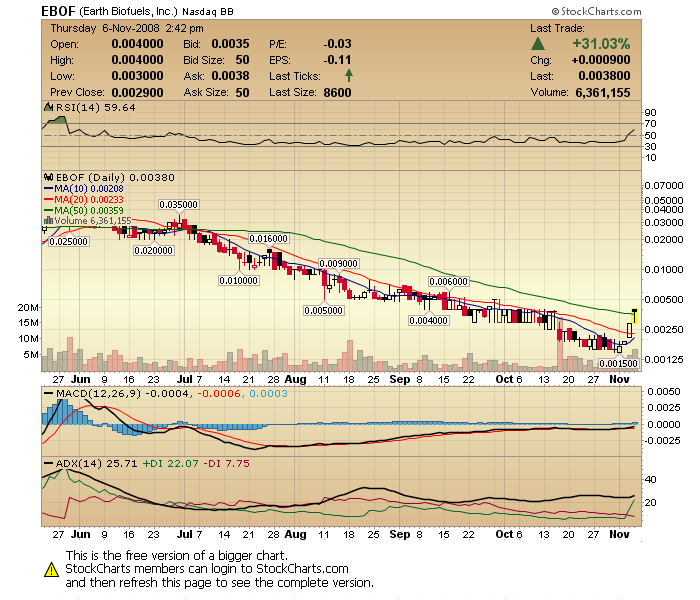Click the Bid value 0.0035
The height and width of the screenshot is (600, 700).
click(230, 44)
